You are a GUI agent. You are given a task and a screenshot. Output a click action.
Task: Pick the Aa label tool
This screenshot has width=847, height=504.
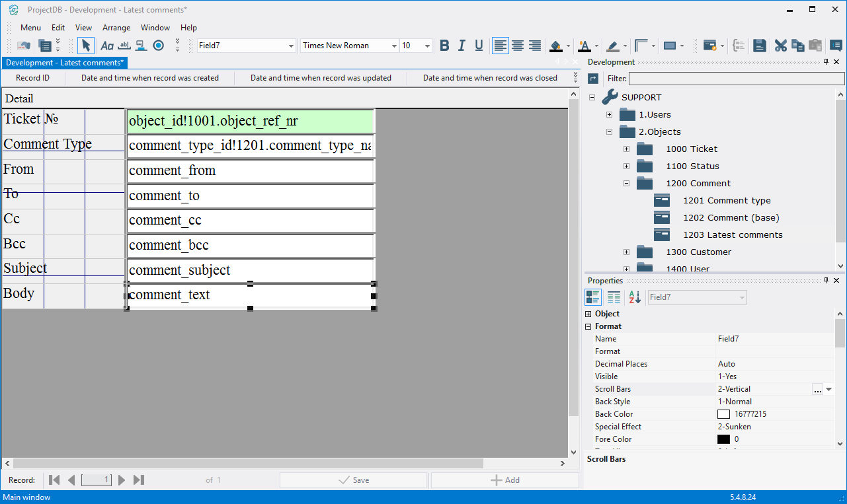(106, 46)
